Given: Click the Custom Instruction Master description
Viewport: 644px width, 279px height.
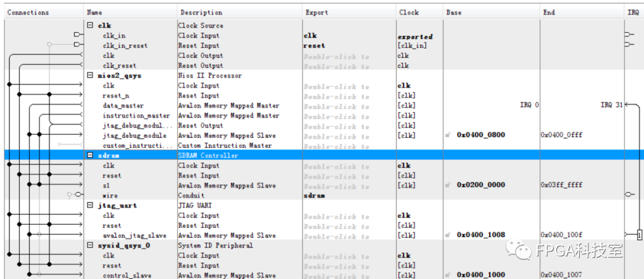Looking at the screenshot, I should pos(225,145).
